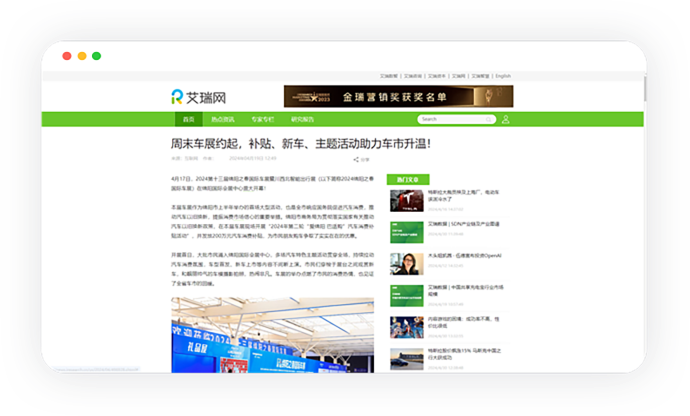Open the 研究报告 nav tab
This screenshot has width=690, height=416.
[x=302, y=119]
